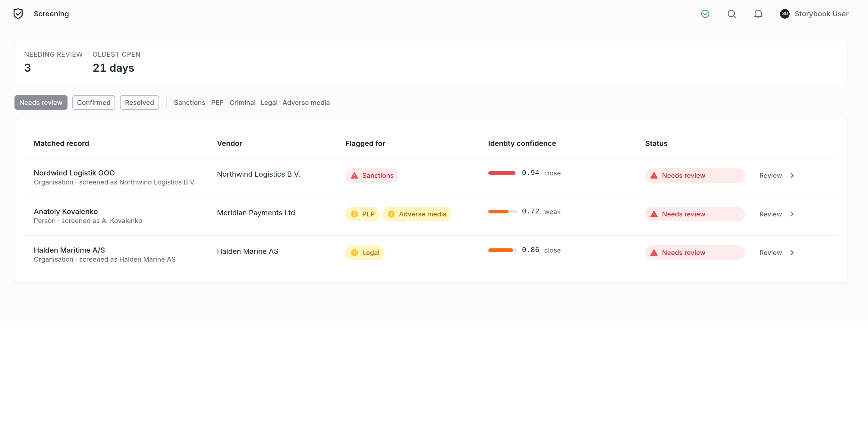Image resolution: width=868 pixels, height=422 pixels.
Task: Click warning icon in Nordwind status badge
Action: point(654,176)
